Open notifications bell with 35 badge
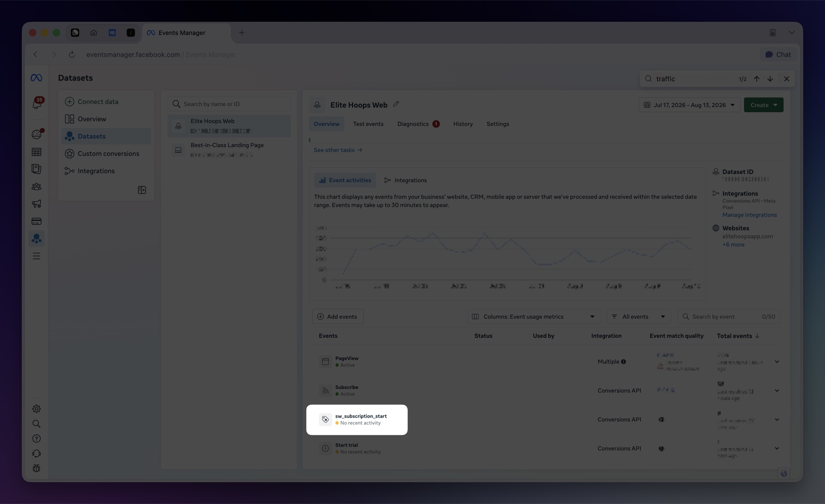Screen dimensions: 825x504 (37, 103)
